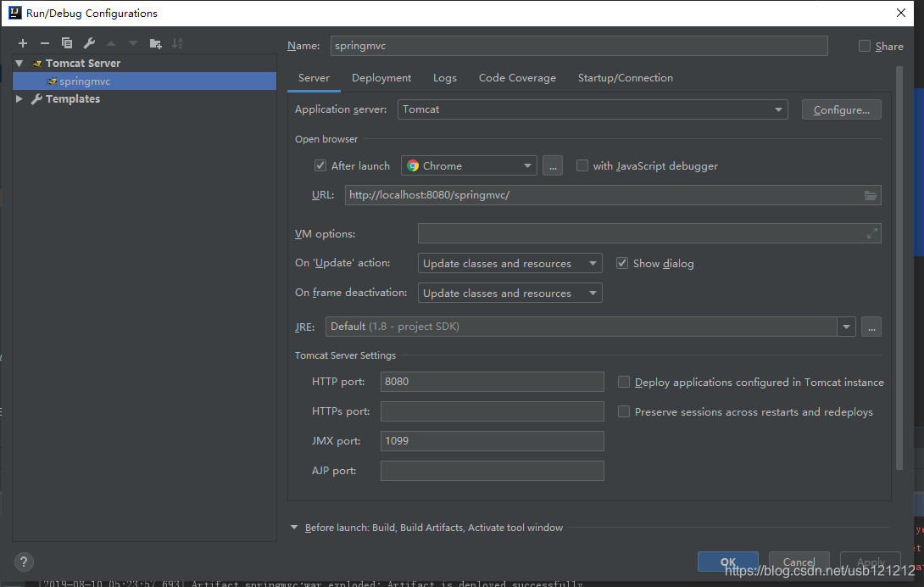Click the HTTPs port field
924x587 pixels.
[492, 411]
